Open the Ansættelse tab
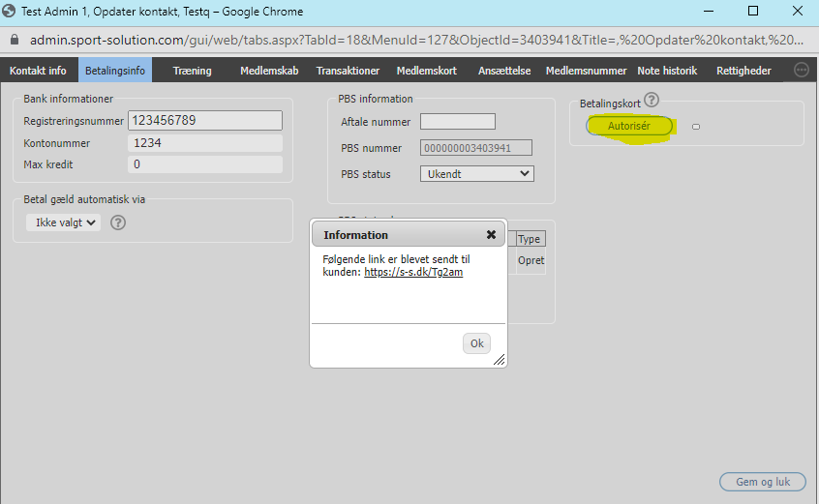The height and width of the screenshot is (504, 819). coord(504,71)
